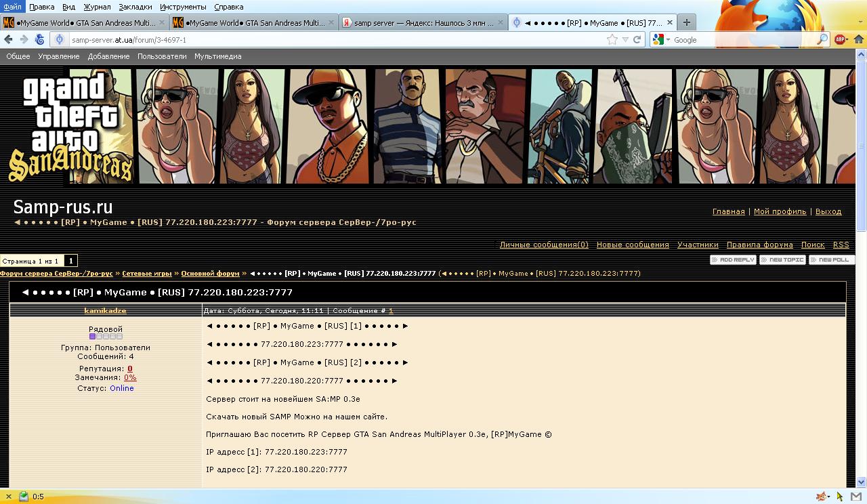Open the Правила форума link

click(x=759, y=245)
